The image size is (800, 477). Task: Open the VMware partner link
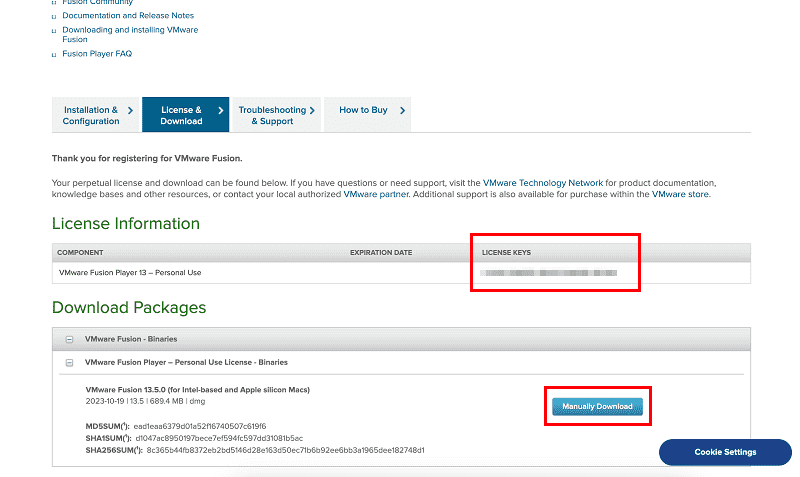tap(376, 194)
